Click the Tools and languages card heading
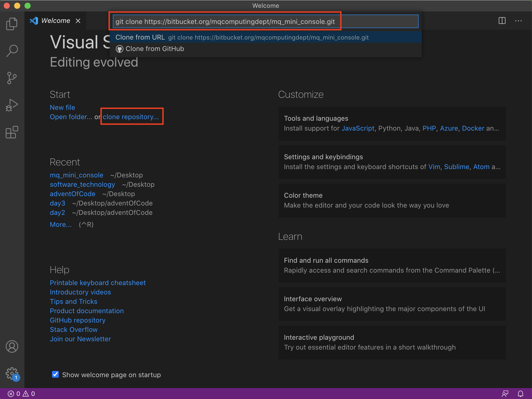 tap(316, 118)
